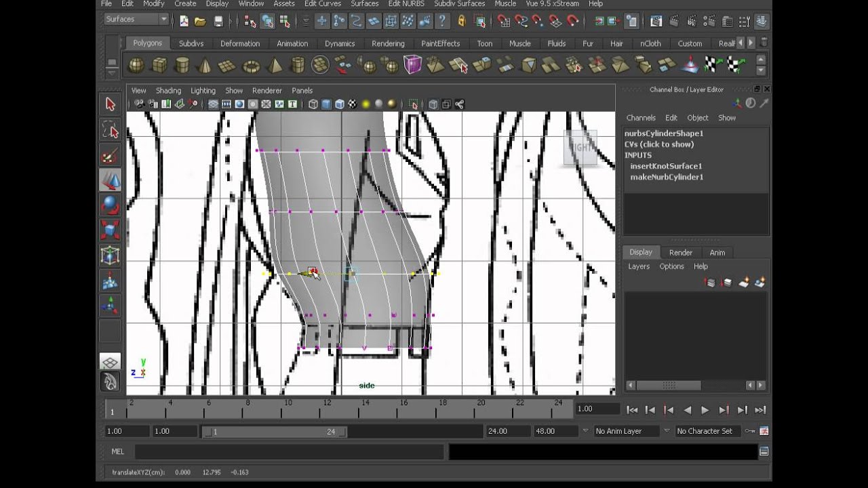Open the Subdiv Surfaces menu
Image resolution: width=868 pixels, height=488 pixels.
[x=459, y=3]
